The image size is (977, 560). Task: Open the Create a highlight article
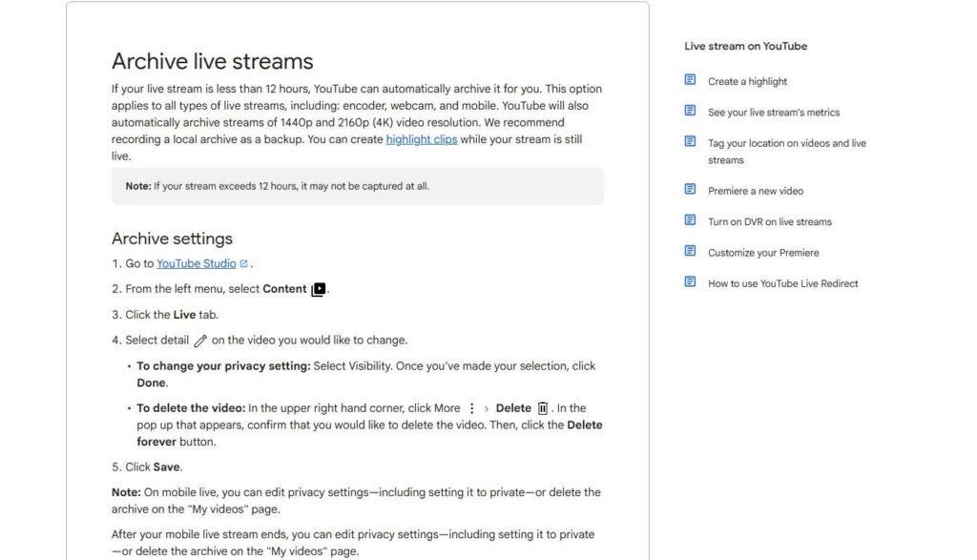click(x=747, y=82)
